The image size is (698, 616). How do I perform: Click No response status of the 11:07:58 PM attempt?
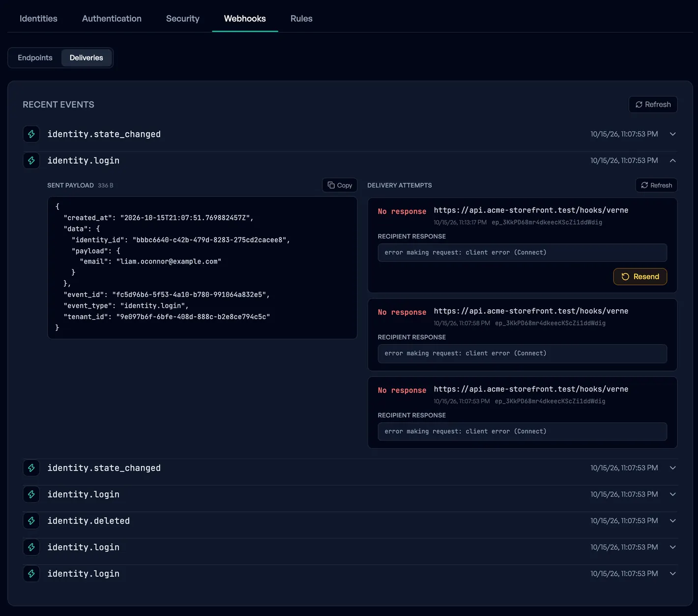click(402, 312)
